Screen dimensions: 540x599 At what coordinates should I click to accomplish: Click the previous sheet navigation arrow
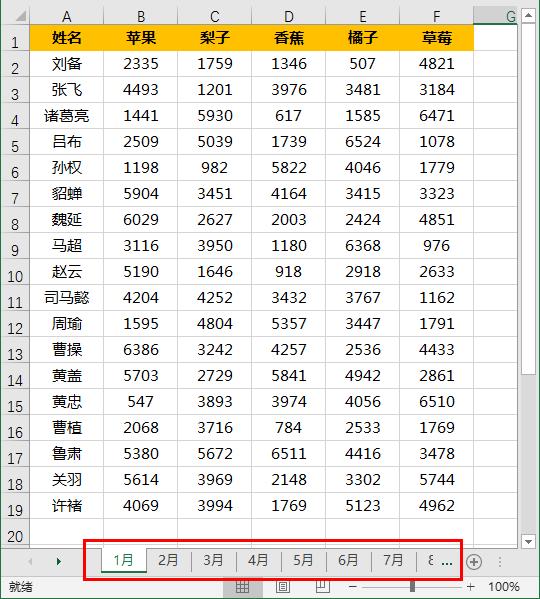coord(30,561)
